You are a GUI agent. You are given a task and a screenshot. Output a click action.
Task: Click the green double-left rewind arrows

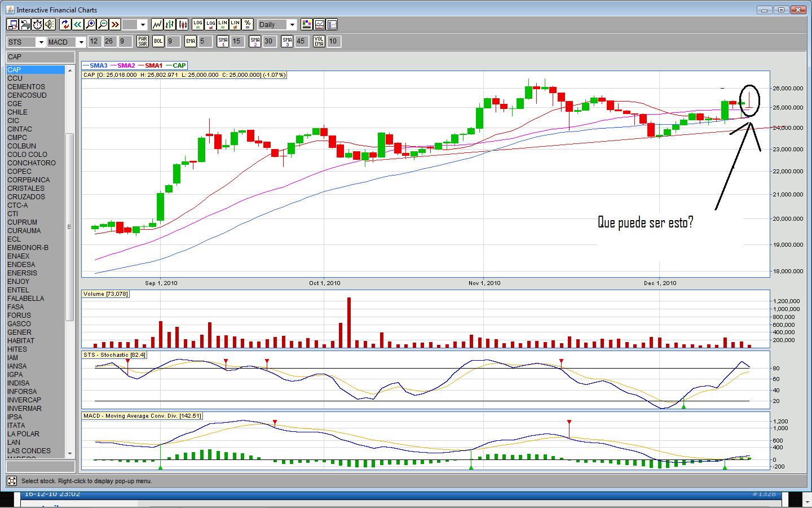pos(78,24)
